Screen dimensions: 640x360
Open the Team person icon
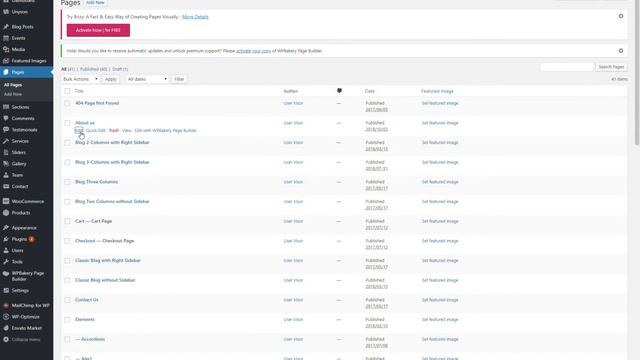(6, 175)
